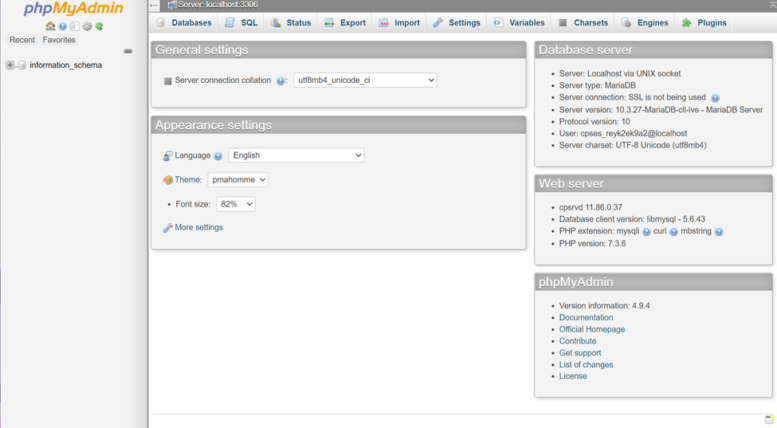Viewport: 777px width, 428px height.
Task: Open Official Homepage link
Action: point(592,329)
